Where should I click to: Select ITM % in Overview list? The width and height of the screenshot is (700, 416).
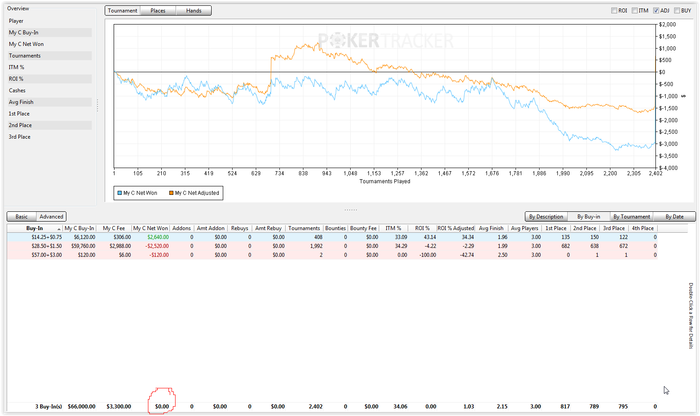coord(50,67)
